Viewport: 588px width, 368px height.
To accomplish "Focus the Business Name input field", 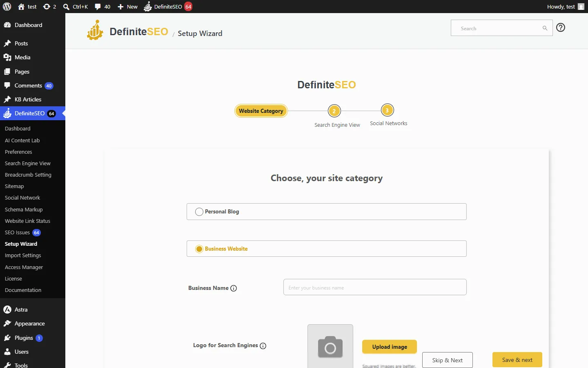I will (375, 287).
